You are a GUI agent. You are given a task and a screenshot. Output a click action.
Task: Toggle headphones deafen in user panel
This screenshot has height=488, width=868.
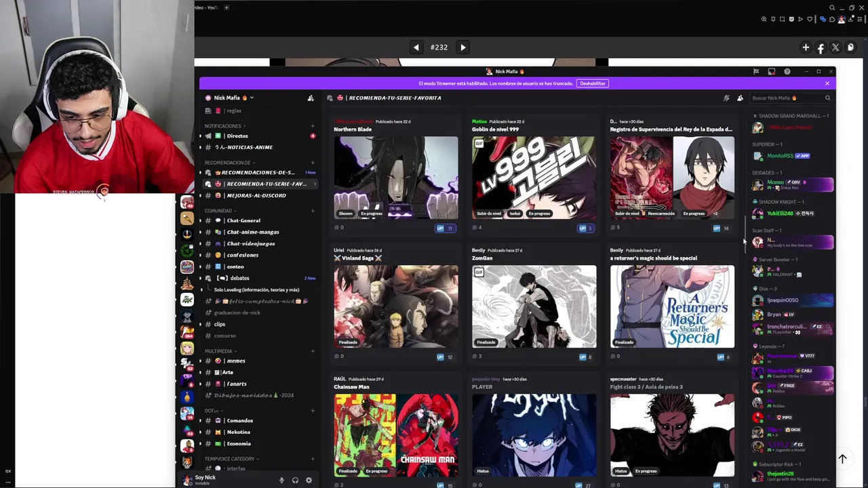click(295, 480)
